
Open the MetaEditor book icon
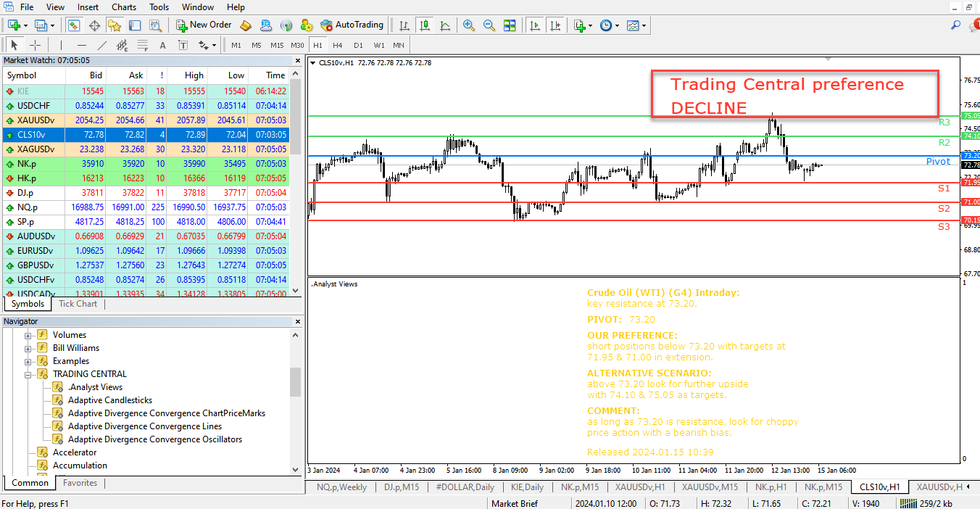(246, 25)
